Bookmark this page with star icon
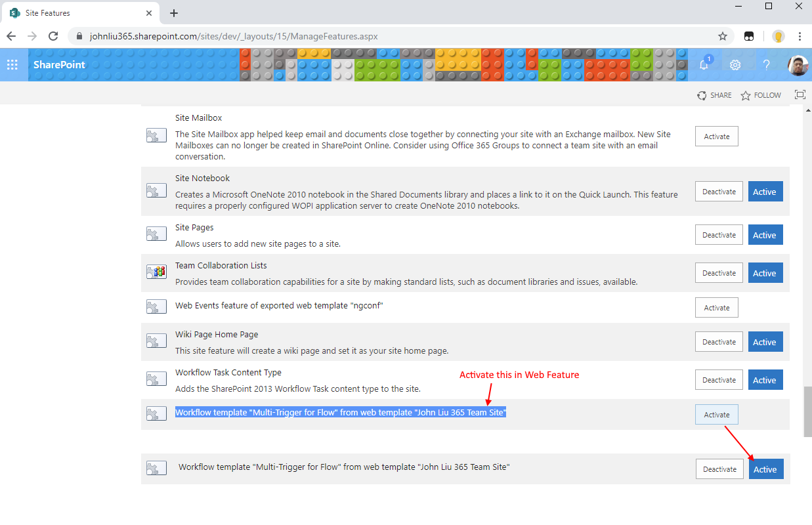Screen dimensions: 812x525 723,36
